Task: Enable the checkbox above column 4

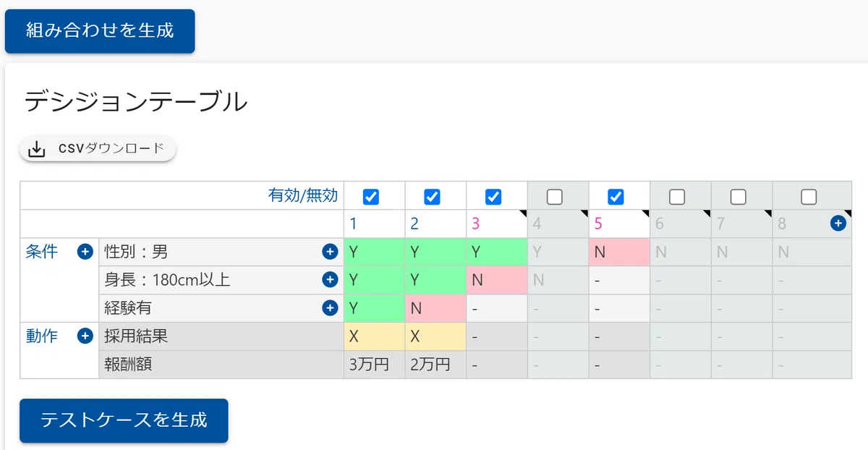Action: pos(555,196)
